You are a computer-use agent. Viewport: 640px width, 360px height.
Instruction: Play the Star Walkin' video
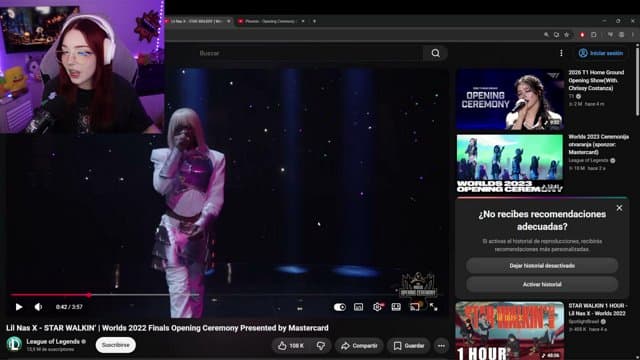19,307
